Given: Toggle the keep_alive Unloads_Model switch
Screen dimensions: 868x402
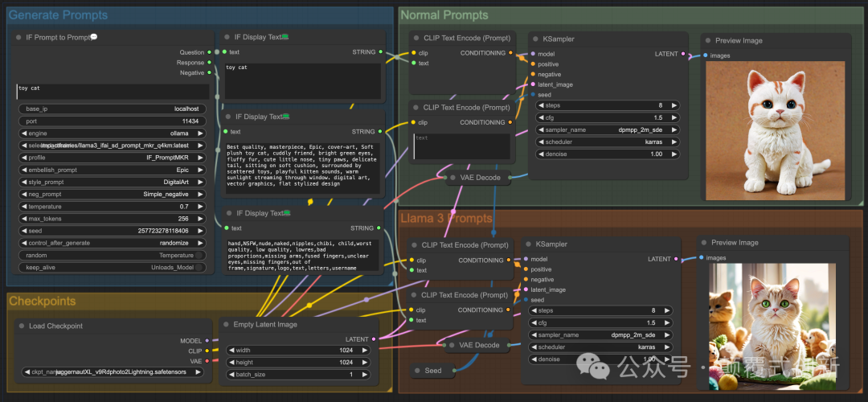Looking at the screenshot, I should click(x=199, y=268).
